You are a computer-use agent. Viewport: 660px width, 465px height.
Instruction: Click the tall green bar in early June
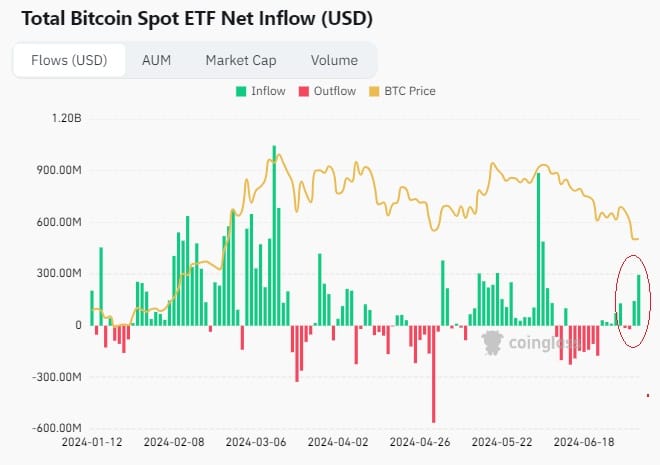point(538,249)
